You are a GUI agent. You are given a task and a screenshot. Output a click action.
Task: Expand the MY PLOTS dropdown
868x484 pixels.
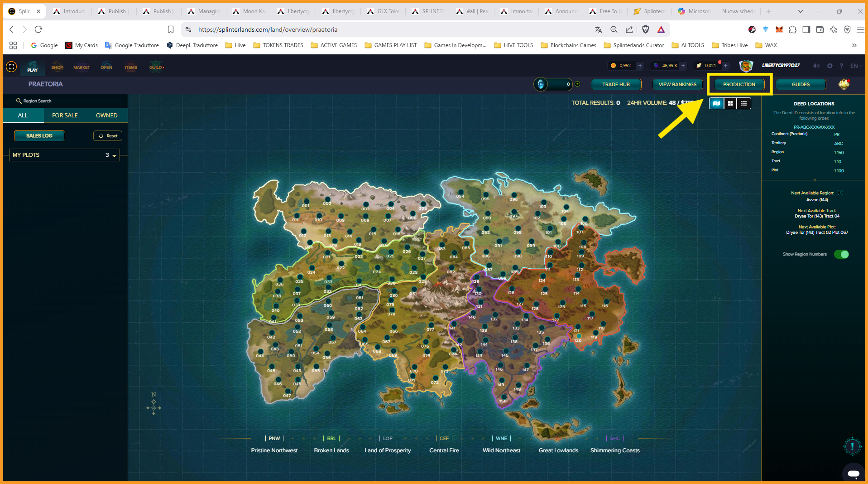(x=64, y=155)
